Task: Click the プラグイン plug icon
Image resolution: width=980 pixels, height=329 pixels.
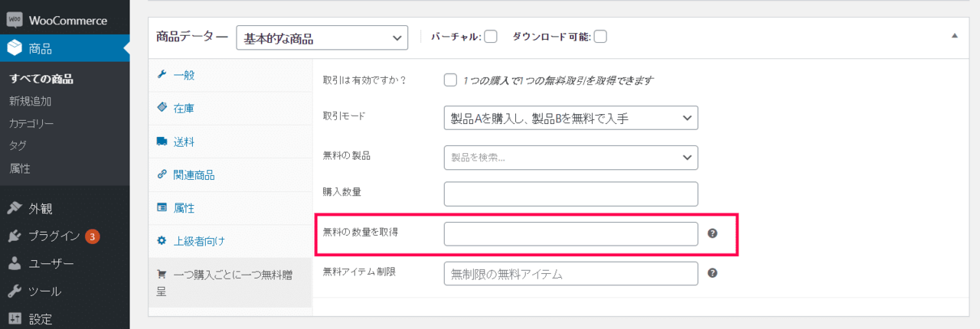Action: coord(15,236)
